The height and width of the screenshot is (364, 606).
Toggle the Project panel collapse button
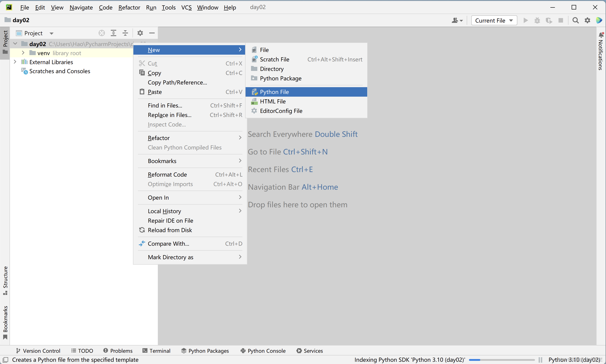pos(151,33)
